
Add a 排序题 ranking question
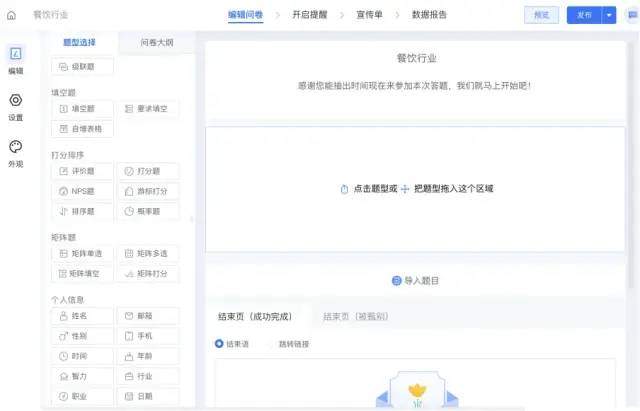tap(82, 211)
